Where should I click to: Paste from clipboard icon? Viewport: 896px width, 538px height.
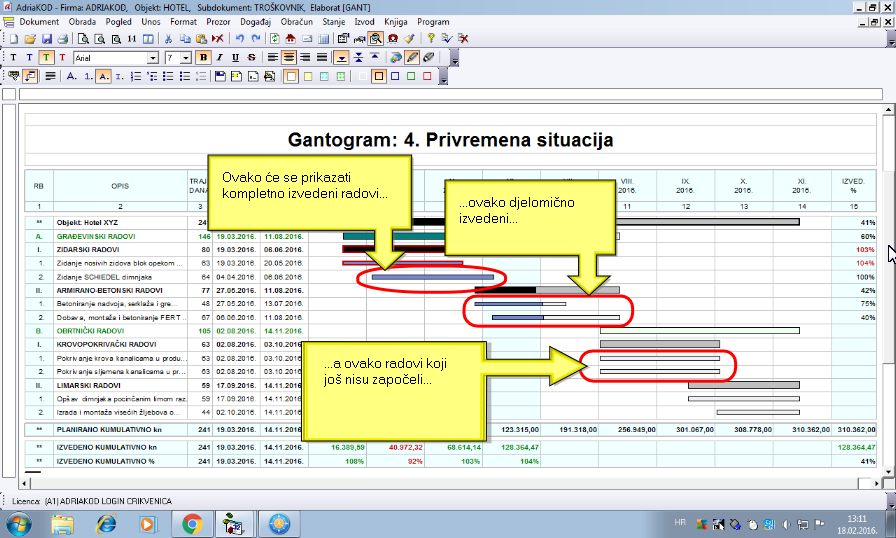click(x=201, y=39)
